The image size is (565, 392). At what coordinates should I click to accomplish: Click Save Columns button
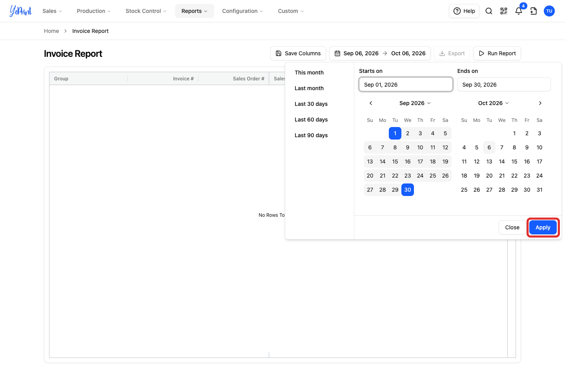click(x=298, y=53)
